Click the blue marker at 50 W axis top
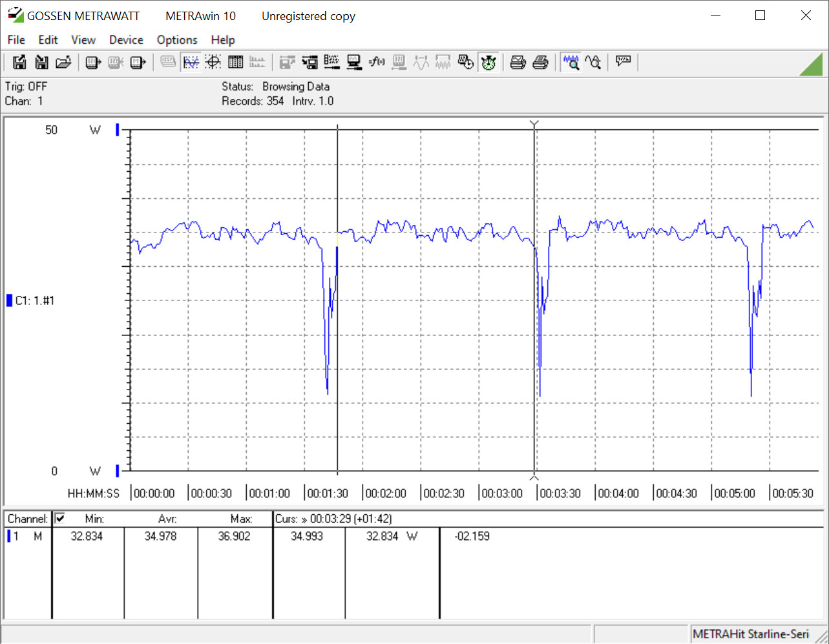The image size is (829, 644). point(118,130)
